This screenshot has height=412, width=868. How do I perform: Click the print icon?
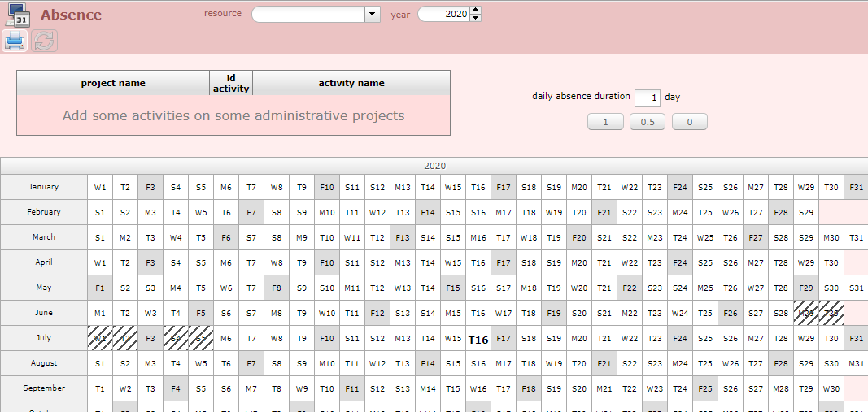click(15, 41)
